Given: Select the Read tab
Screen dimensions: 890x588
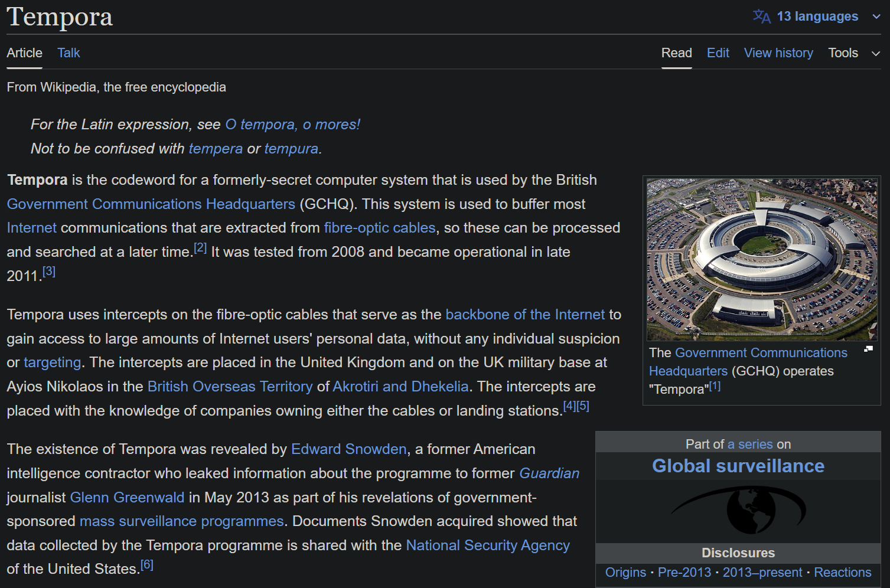Looking at the screenshot, I should (677, 53).
